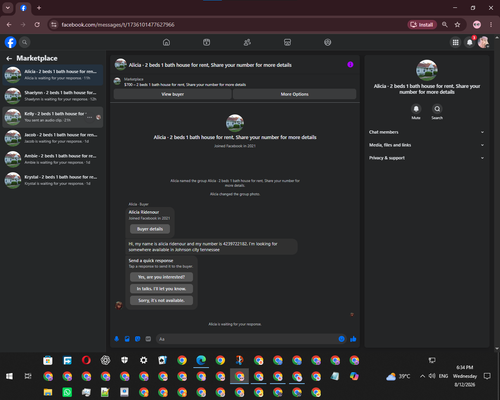Show hidden system tray icons chevron
The width and height of the screenshot is (500, 400).
point(422,376)
